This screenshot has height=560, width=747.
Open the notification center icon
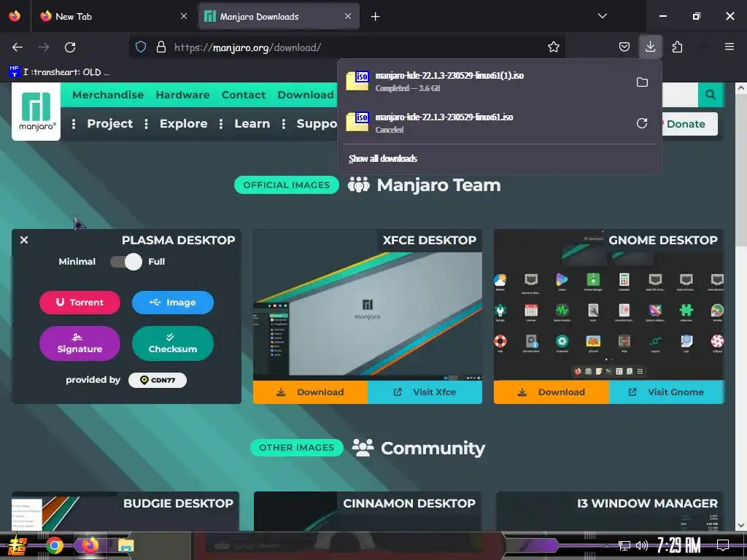click(x=723, y=545)
